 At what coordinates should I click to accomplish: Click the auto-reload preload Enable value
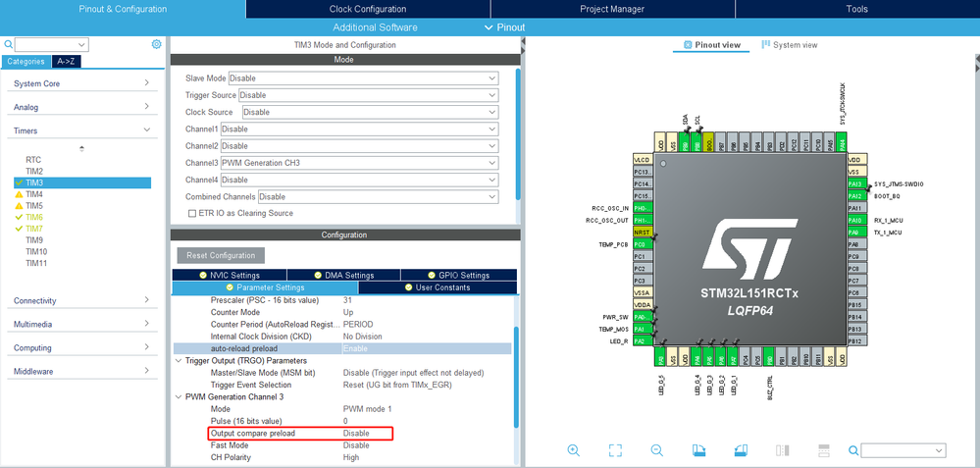point(355,348)
